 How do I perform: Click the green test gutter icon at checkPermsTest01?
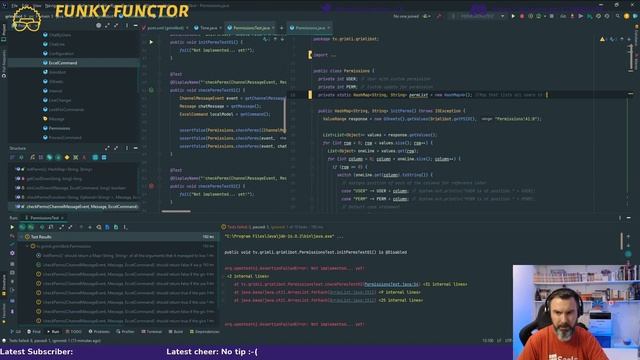click(151, 90)
